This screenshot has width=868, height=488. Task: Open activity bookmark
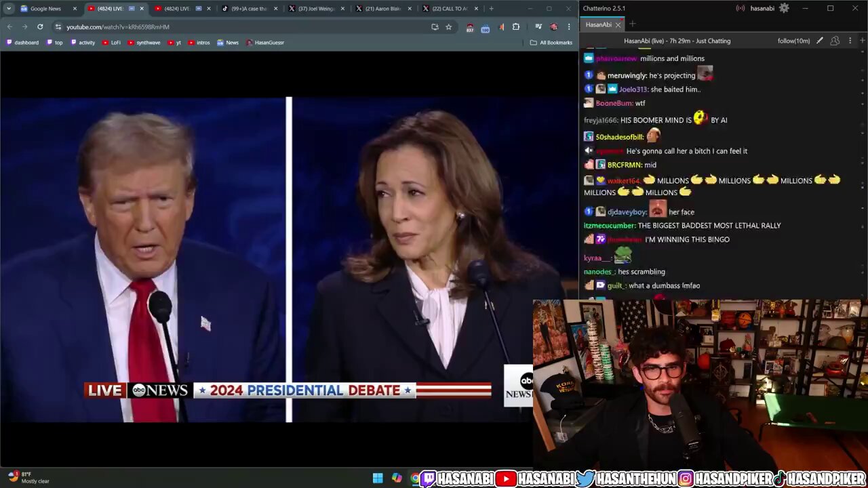click(83, 42)
